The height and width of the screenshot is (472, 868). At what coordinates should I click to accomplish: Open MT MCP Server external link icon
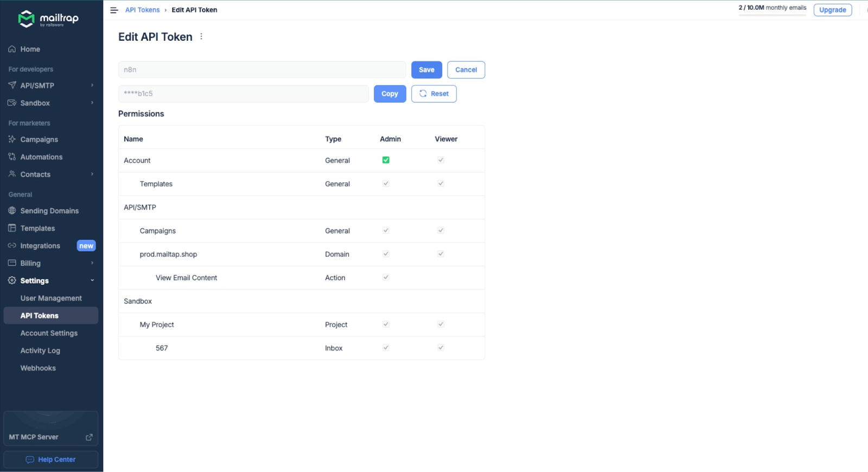pos(89,437)
